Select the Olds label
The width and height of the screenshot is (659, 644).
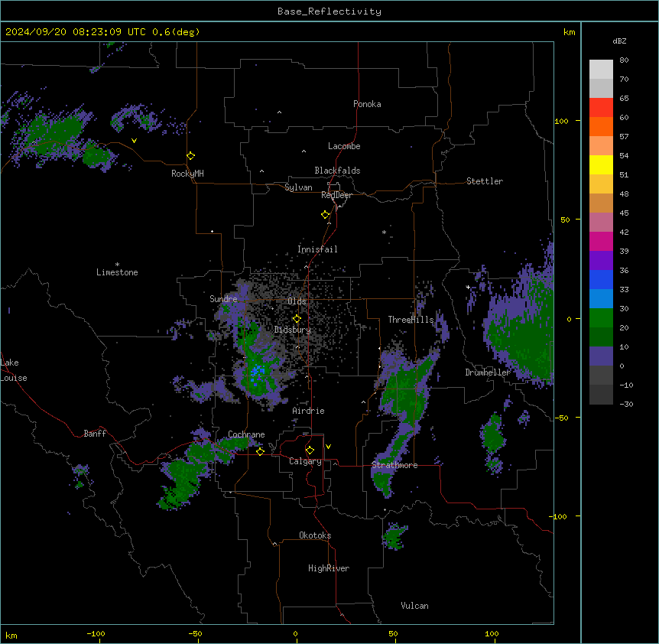pyautogui.click(x=297, y=301)
